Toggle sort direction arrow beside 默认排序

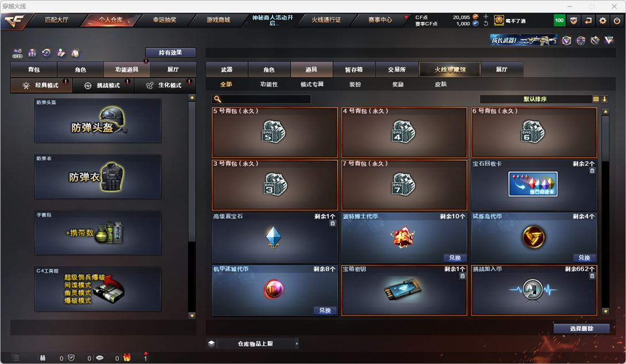point(604,99)
